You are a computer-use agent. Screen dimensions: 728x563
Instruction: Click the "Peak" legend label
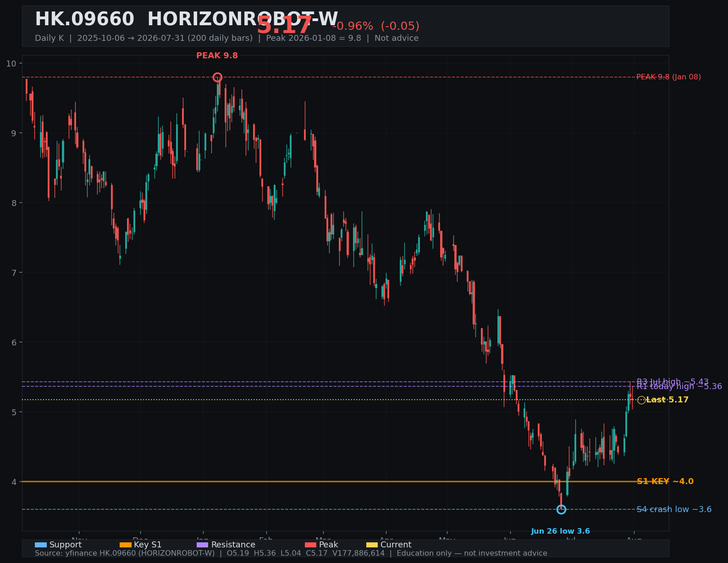pos(329,545)
